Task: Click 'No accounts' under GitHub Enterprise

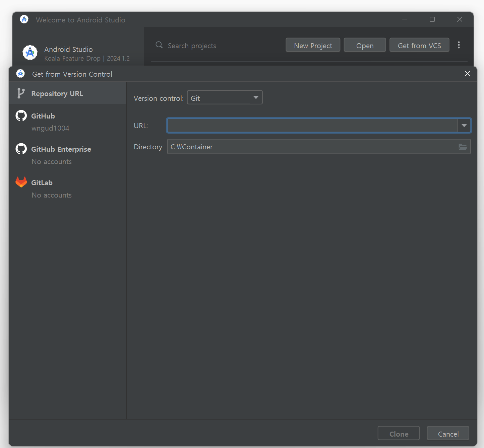Action: [52, 162]
